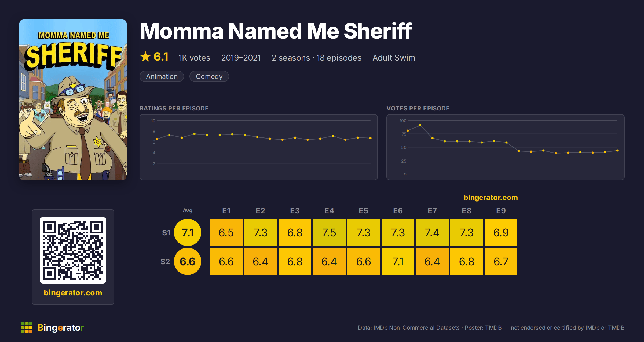This screenshot has width=644, height=342.
Task: Select S2 E6 rating cell 7.1
Action: tap(398, 261)
